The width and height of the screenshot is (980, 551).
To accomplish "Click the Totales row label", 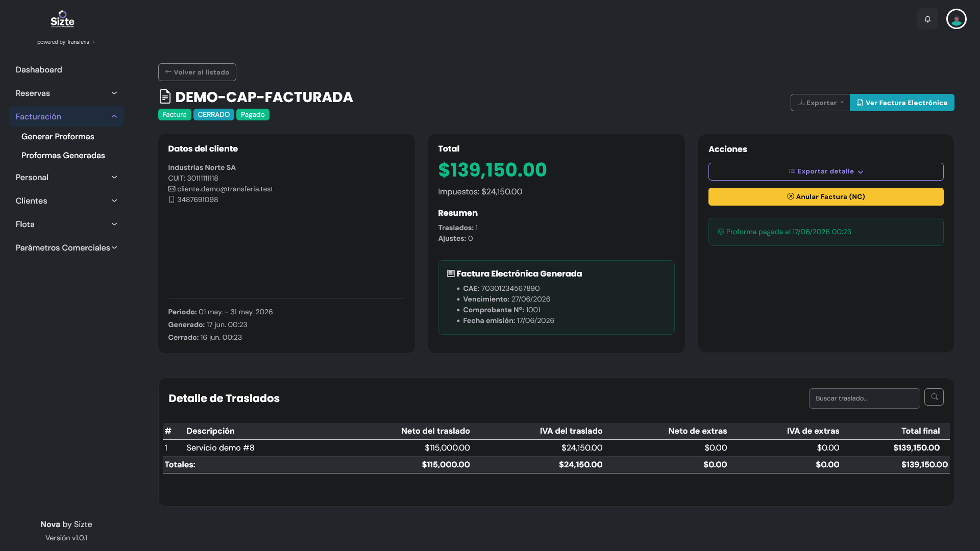I will point(180,464).
